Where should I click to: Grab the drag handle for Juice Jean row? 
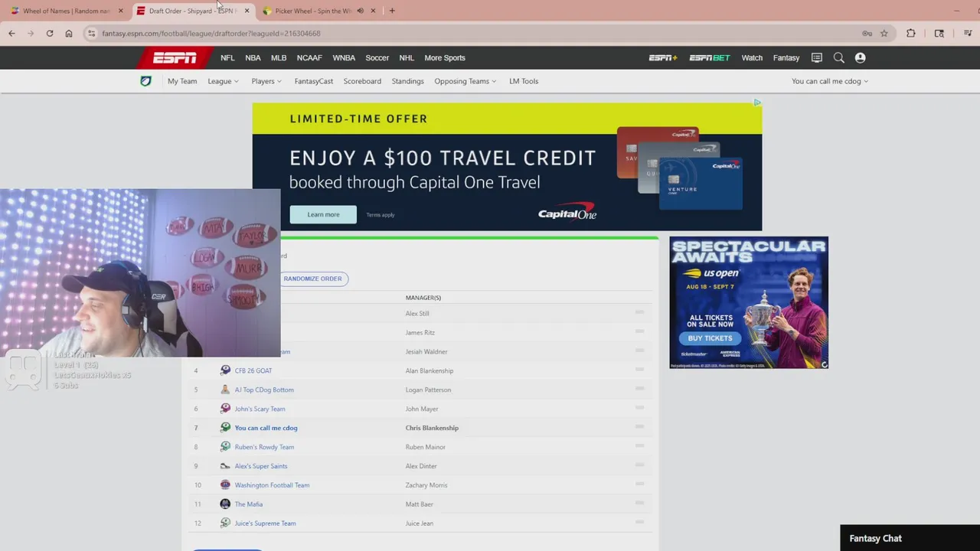[x=639, y=523]
